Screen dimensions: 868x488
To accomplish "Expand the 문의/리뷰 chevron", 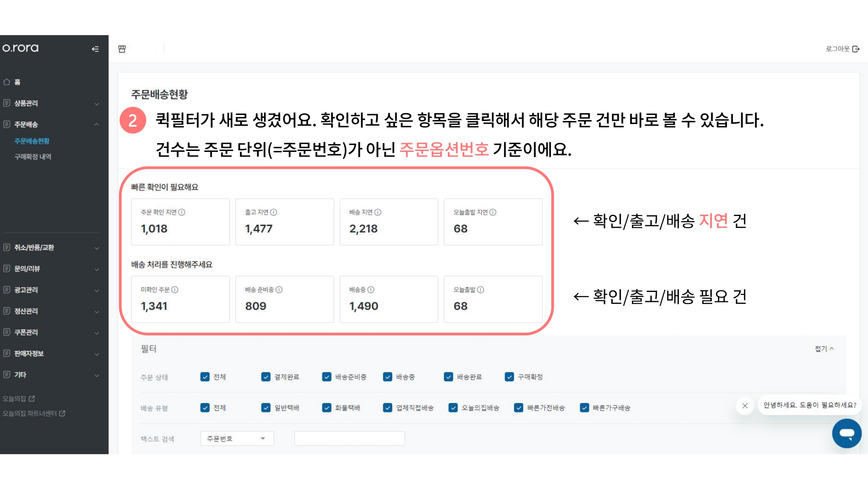I will [97, 269].
